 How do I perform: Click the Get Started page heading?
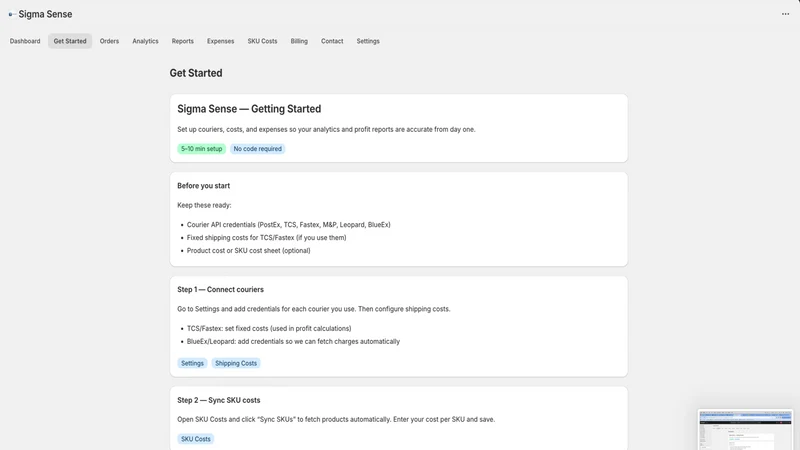coord(196,73)
